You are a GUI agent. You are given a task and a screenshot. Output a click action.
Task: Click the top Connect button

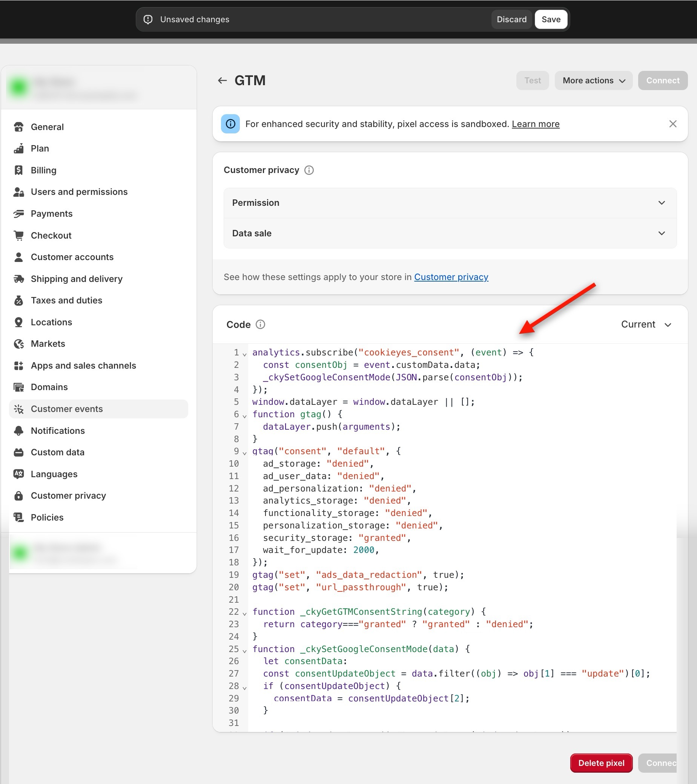(x=663, y=81)
